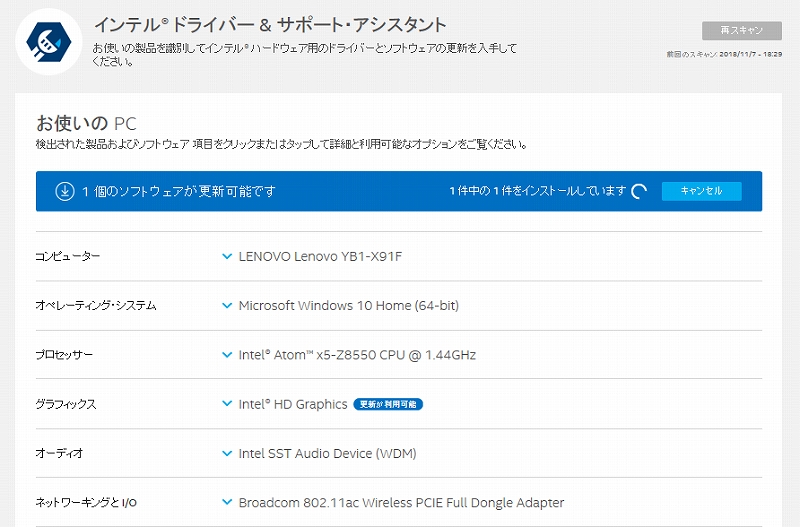Click the プロセッサー row label
Viewport: 800px width, 527px height.
(64, 355)
